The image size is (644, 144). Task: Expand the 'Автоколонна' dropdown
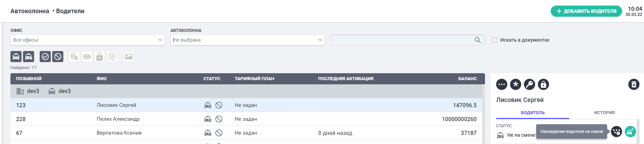tap(247, 40)
